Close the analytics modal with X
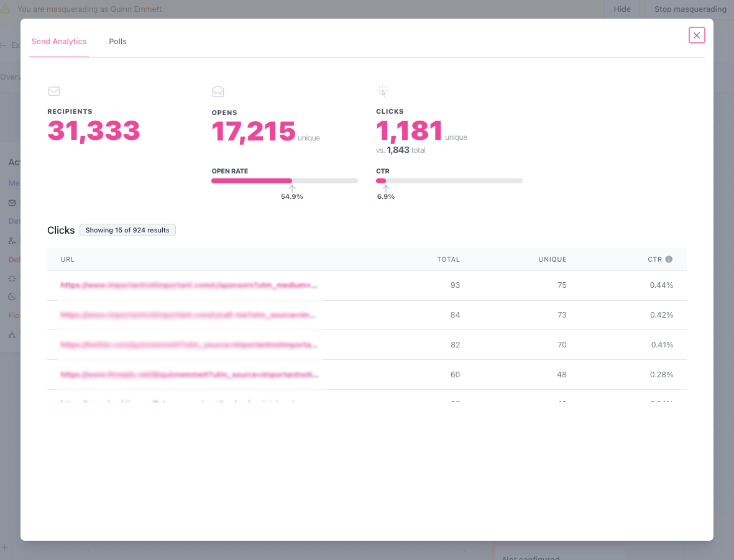This screenshot has width=734, height=560. [x=697, y=35]
